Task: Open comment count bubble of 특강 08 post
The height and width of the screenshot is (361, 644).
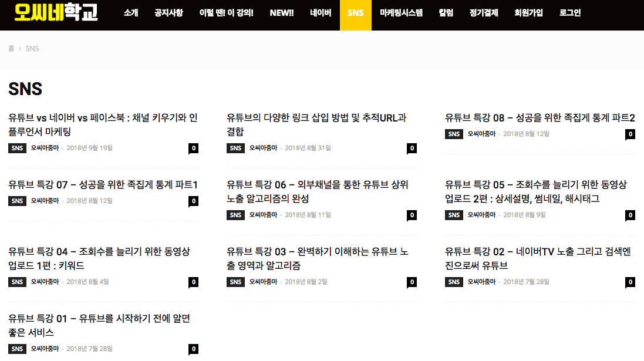Action: (x=630, y=134)
